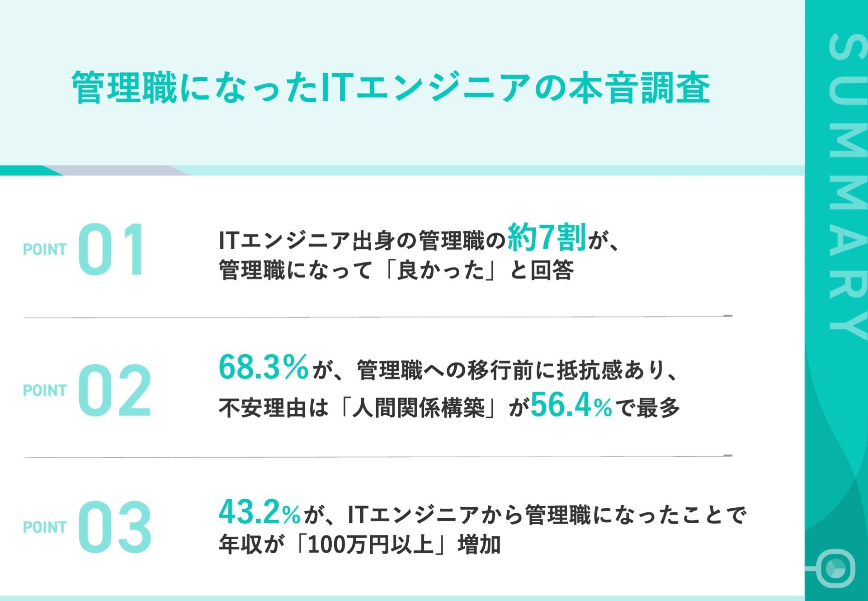Click the highlighted 約7割 text

click(547, 237)
